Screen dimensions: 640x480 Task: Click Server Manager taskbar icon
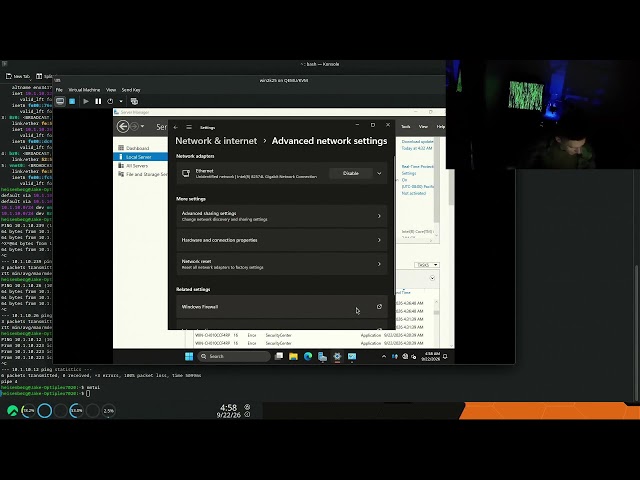pyautogui.click(x=322, y=356)
